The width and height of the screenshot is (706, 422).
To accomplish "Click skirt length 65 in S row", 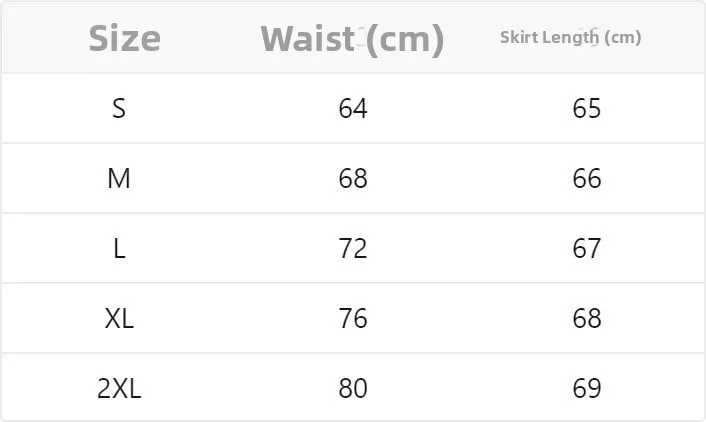I will pos(587,108).
